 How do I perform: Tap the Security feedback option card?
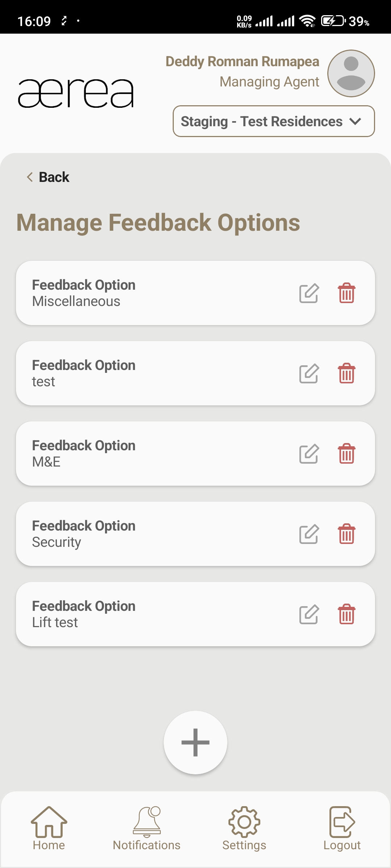click(x=145, y=534)
